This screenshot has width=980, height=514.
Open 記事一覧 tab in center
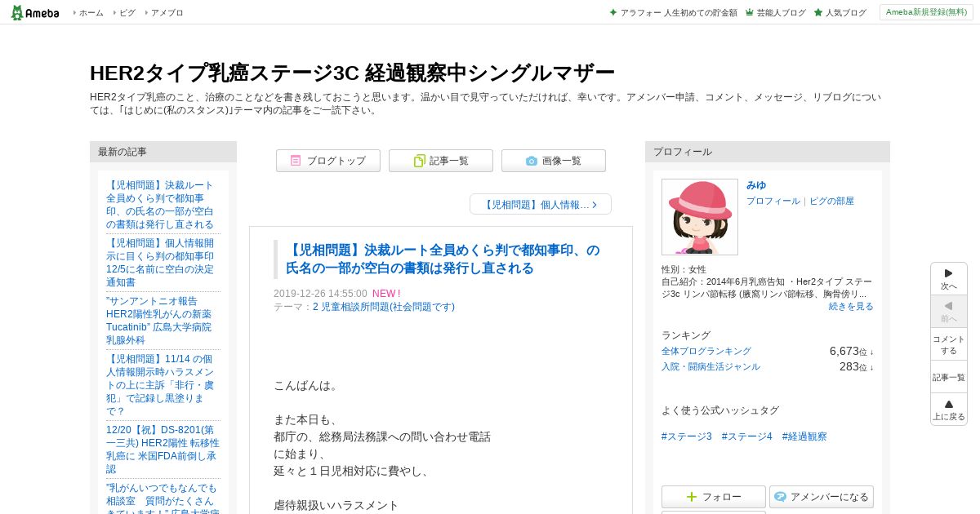(x=441, y=161)
